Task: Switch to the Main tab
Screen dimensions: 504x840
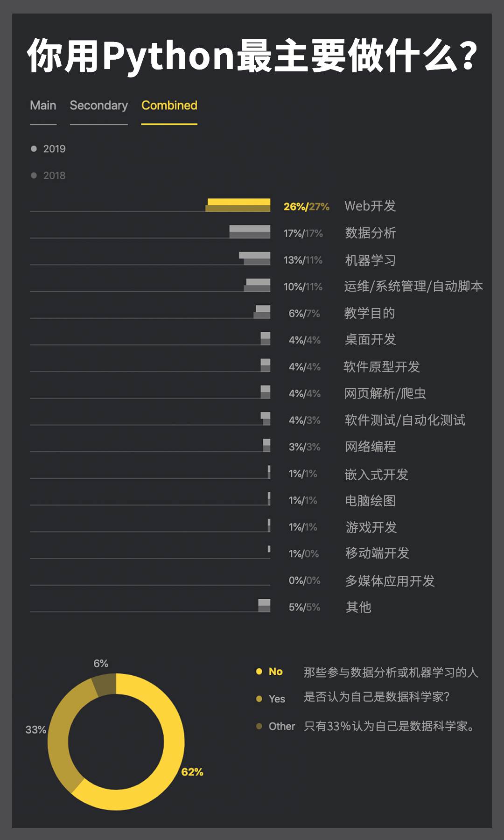Action: coord(43,105)
